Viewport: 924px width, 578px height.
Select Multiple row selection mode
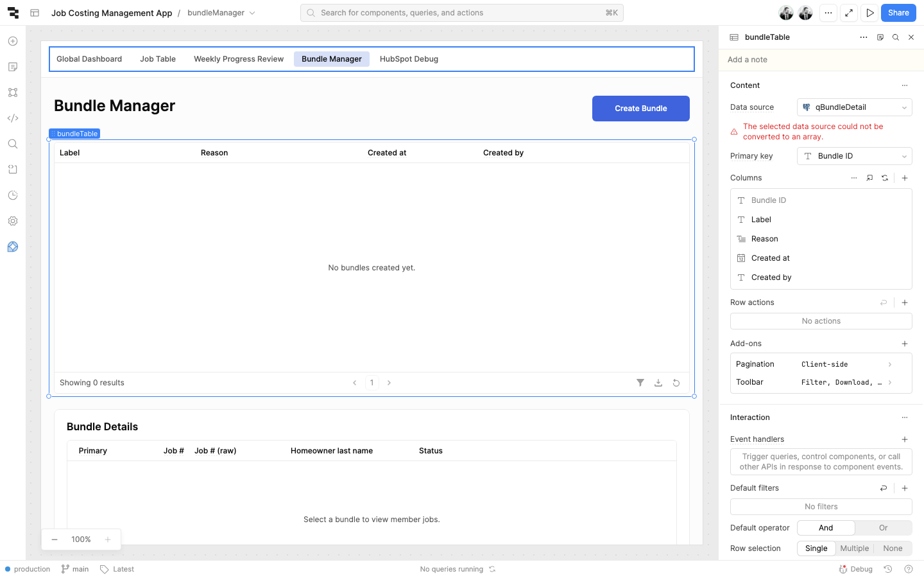[854, 548]
